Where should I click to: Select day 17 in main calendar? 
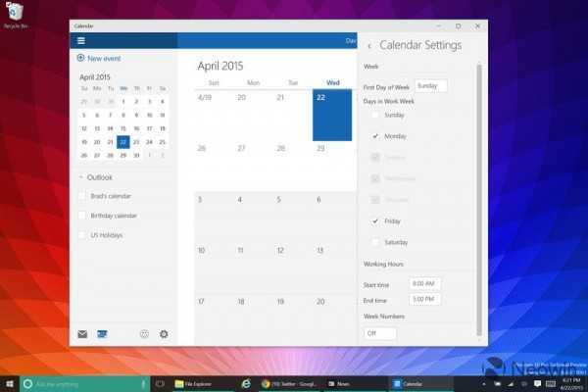point(214,319)
